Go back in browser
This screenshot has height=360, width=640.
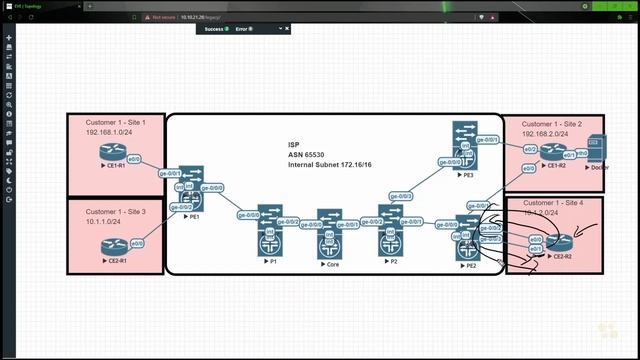point(10,18)
